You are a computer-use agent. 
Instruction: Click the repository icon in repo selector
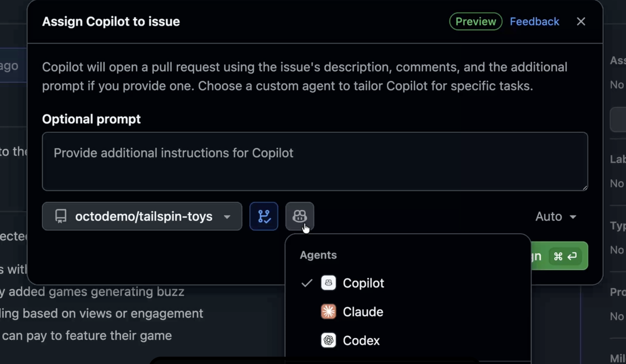tap(61, 216)
